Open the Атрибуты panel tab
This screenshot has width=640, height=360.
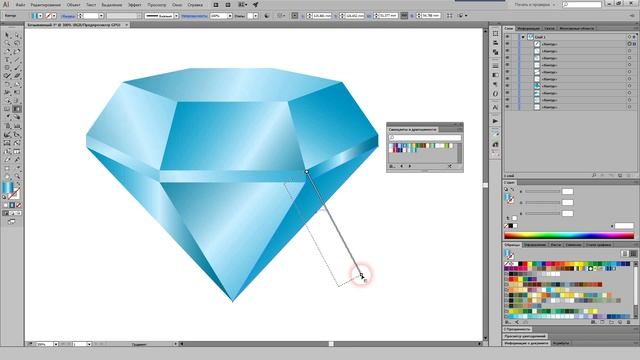point(560,343)
